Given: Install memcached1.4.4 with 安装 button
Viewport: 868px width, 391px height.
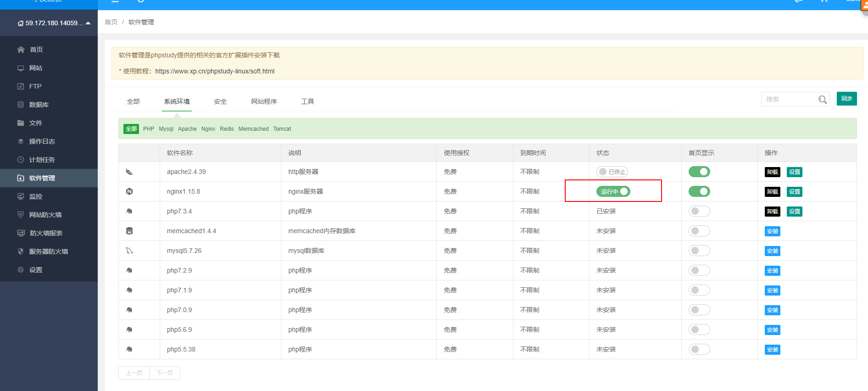Looking at the screenshot, I should point(773,231).
